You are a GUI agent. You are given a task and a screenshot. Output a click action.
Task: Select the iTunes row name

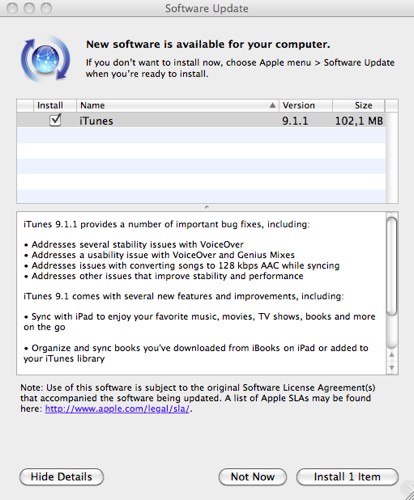pos(96,121)
